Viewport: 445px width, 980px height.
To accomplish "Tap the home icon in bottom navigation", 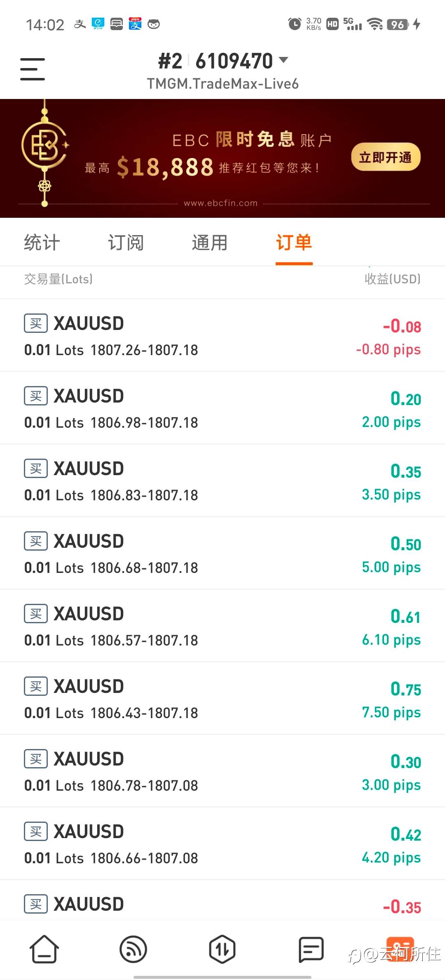I will pos(44,949).
